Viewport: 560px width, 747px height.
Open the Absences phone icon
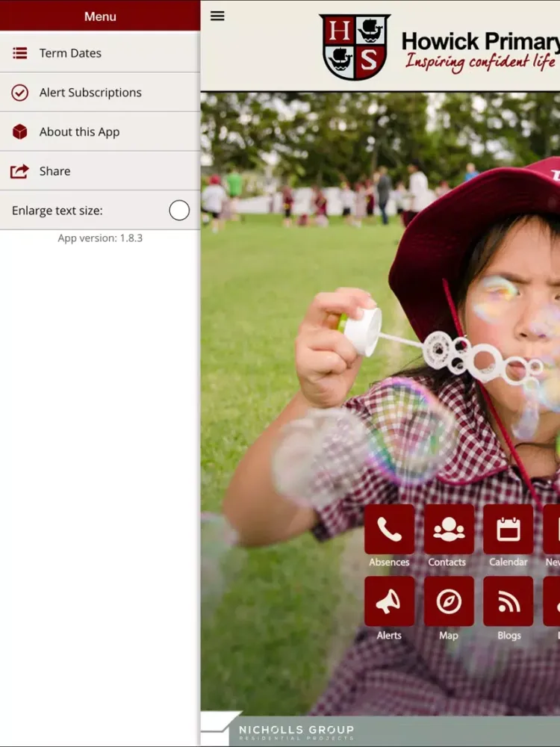point(389,529)
